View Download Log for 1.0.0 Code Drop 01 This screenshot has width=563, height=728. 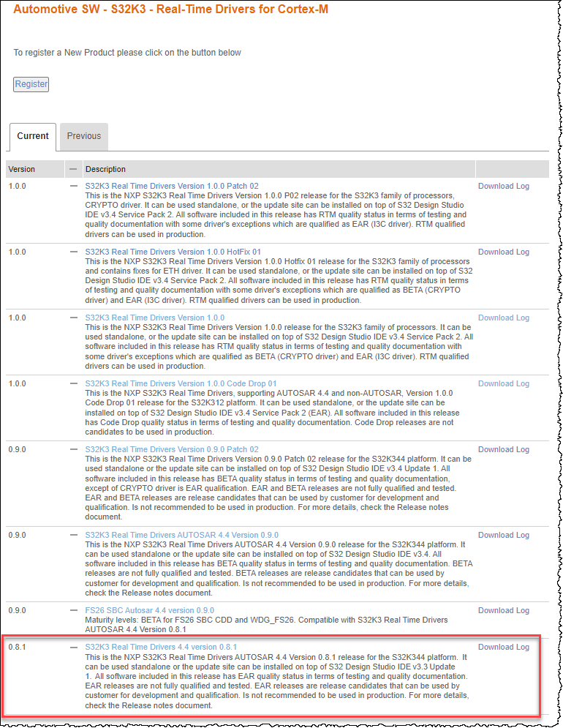pos(504,384)
